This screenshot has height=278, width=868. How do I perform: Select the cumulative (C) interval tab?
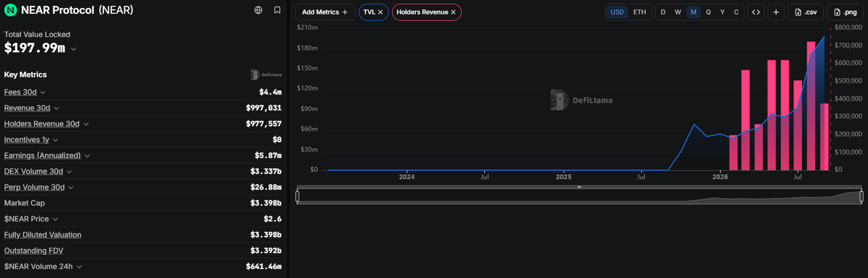736,12
